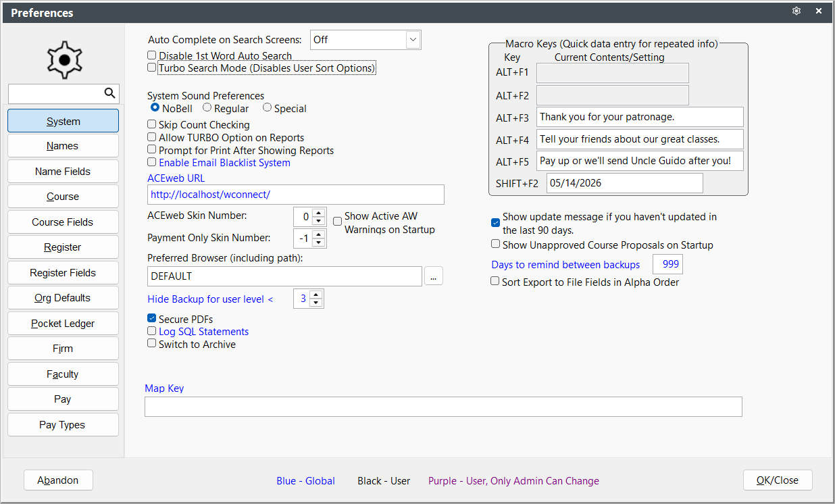Increase Hide Backup user level spinner

tap(315, 295)
